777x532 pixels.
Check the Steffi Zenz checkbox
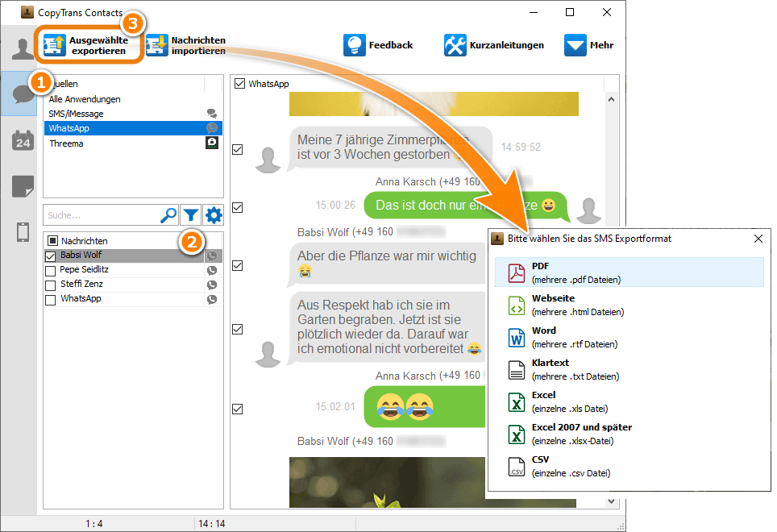coord(50,285)
